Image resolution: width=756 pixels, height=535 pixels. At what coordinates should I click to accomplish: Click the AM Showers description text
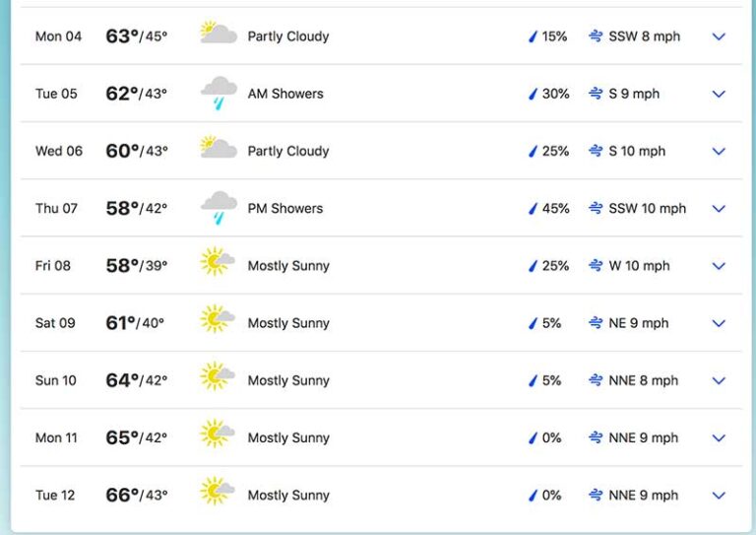coord(285,94)
